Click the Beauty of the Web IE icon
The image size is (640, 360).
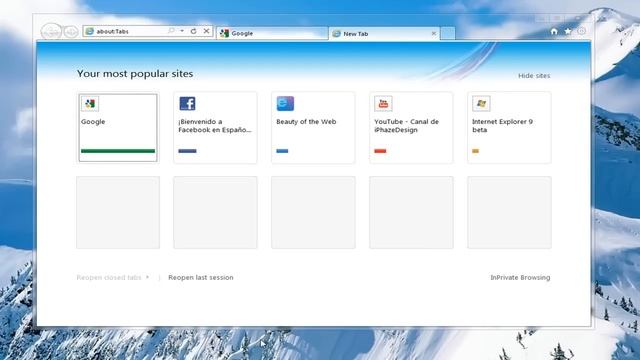[285, 104]
